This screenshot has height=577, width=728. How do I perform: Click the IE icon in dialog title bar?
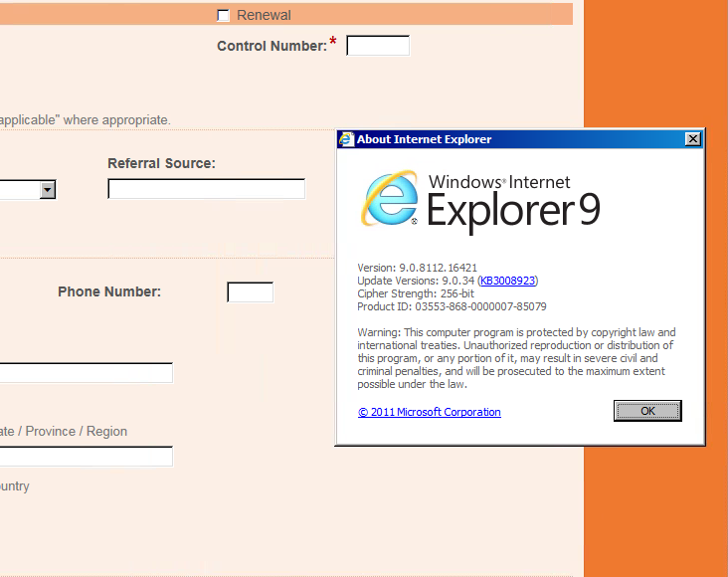(x=346, y=139)
